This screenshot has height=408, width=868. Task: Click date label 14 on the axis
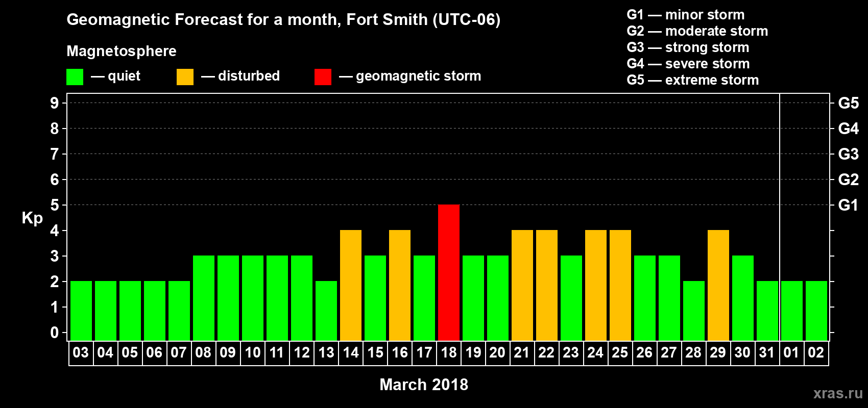(x=351, y=353)
